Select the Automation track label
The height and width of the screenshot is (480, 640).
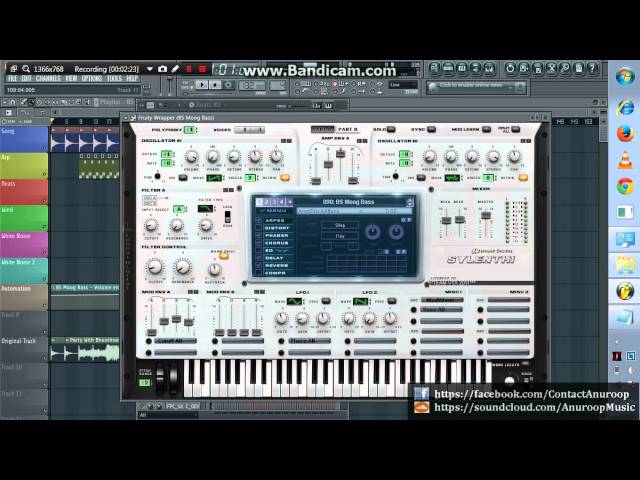pyautogui.click(x=24, y=296)
